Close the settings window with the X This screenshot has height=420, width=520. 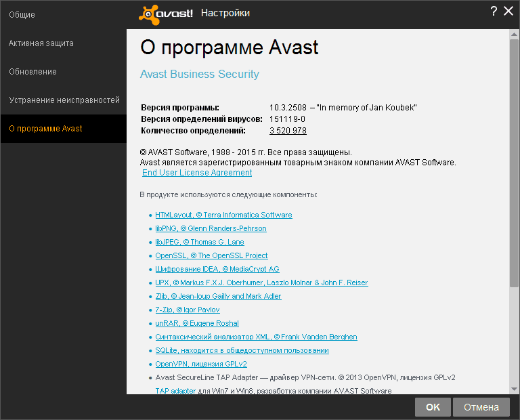click(508, 11)
